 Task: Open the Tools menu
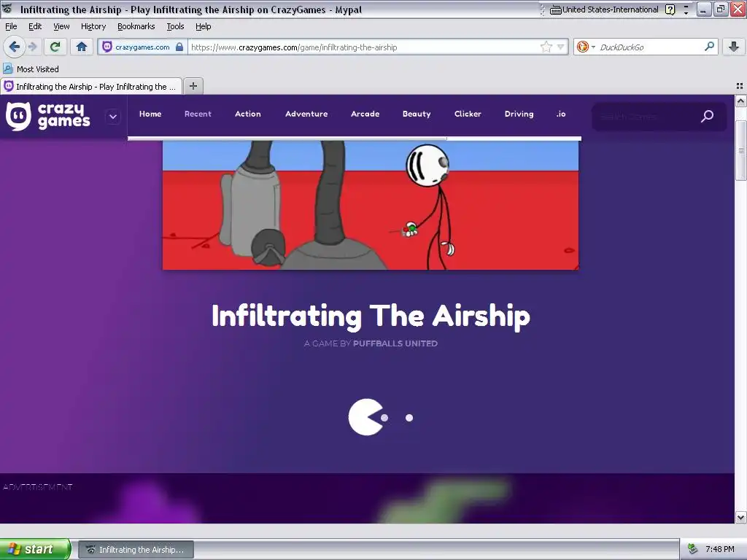click(x=175, y=26)
